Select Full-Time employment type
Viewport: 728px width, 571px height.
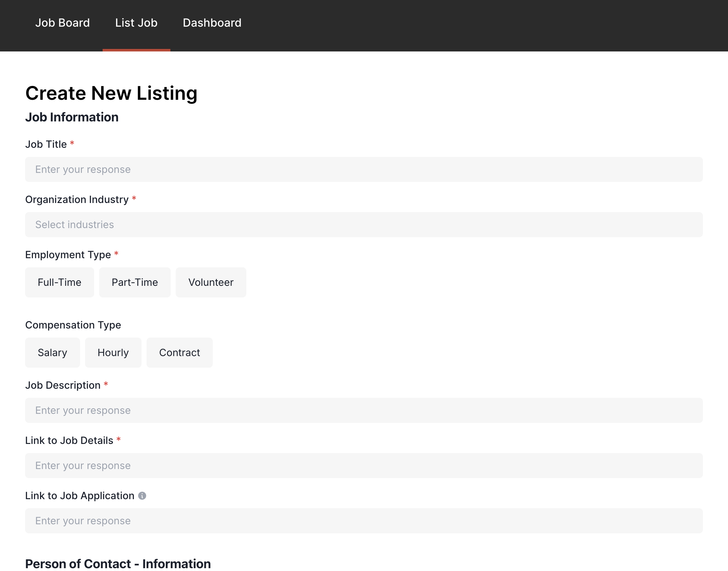[60, 282]
